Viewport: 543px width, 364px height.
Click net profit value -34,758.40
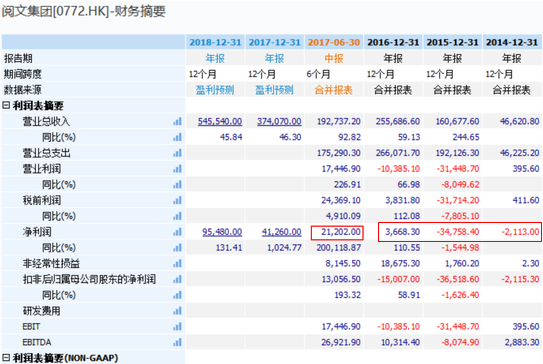click(458, 232)
